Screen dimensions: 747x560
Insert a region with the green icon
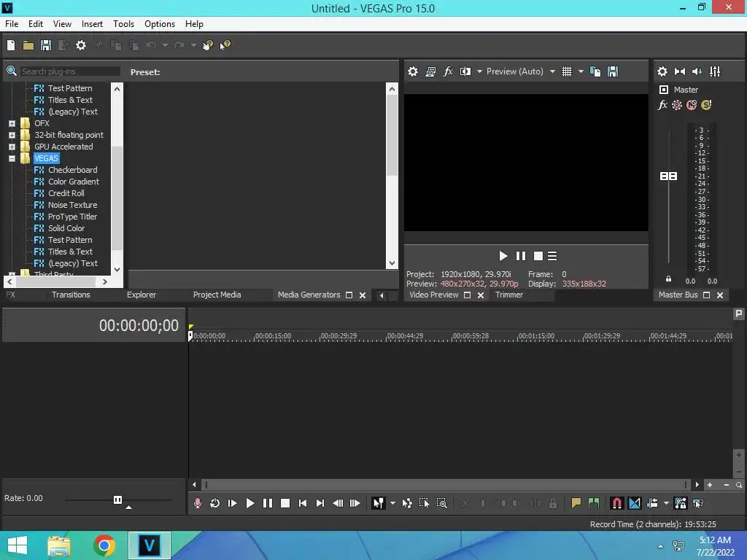[x=594, y=503]
